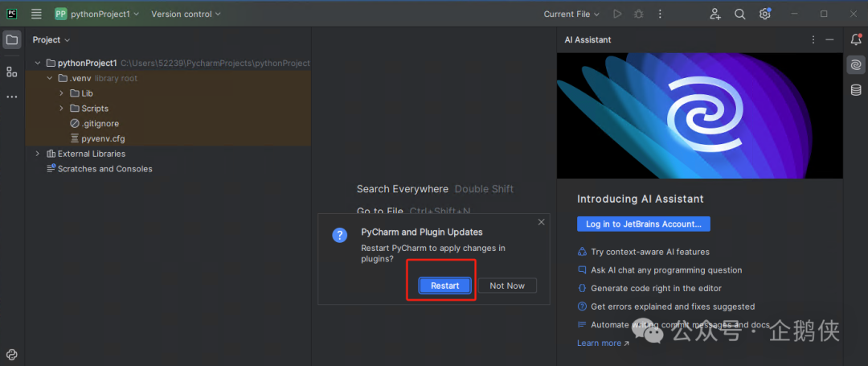Open the main hamburger menu
This screenshot has width=868, height=366.
tap(36, 14)
